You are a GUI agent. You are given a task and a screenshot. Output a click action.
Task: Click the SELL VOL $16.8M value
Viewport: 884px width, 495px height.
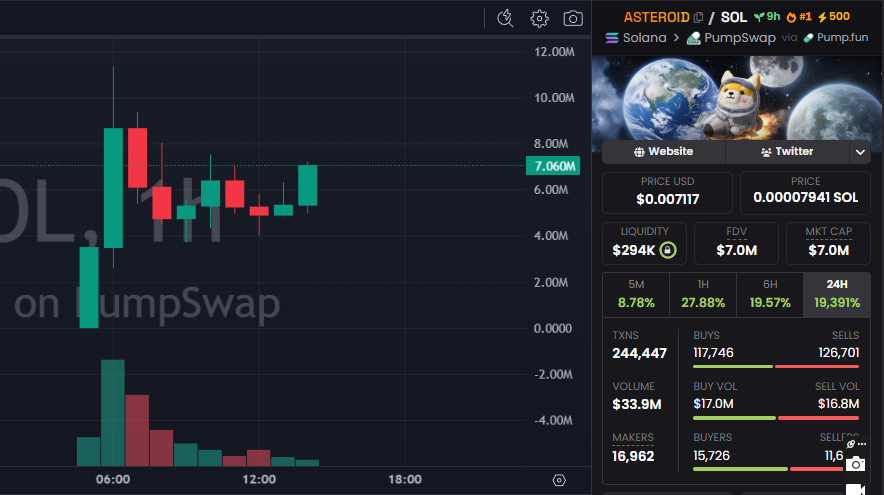point(838,404)
